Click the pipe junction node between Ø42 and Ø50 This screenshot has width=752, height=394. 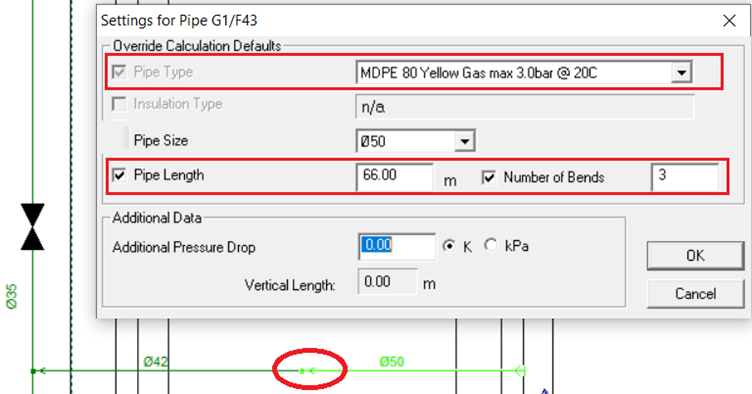click(302, 371)
